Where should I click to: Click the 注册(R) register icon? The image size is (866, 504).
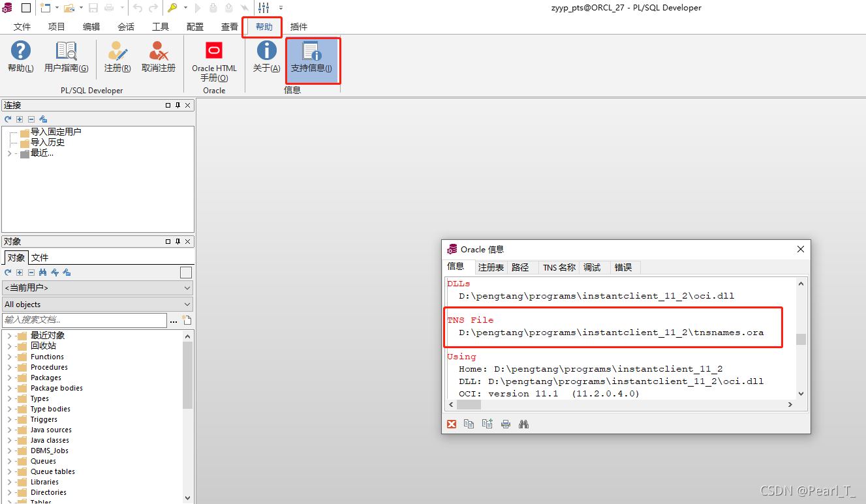tap(117, 57)
